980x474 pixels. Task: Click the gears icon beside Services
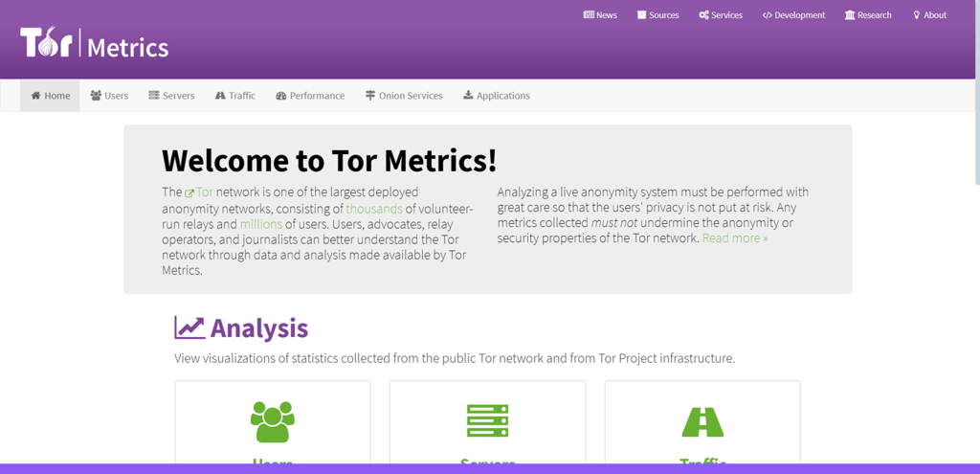pos(703,15)
